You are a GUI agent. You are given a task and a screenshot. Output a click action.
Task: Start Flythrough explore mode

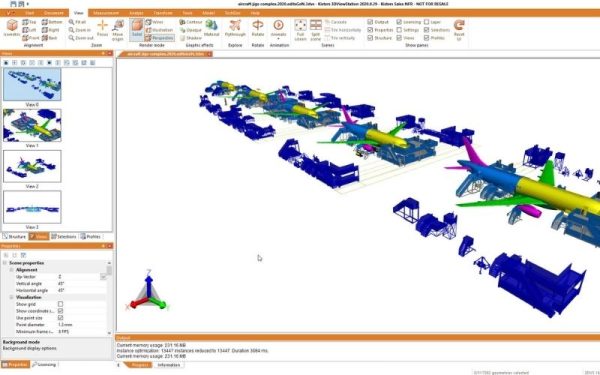coord(235,28)
